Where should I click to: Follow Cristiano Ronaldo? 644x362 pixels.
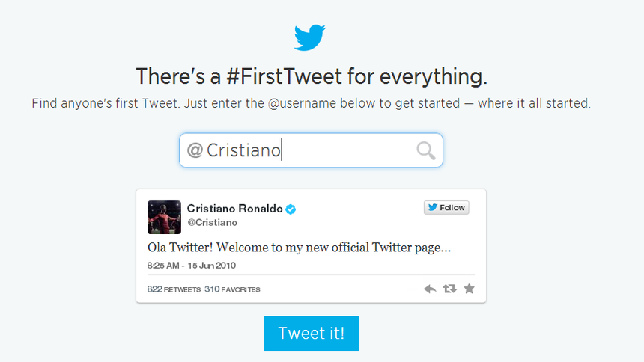(x=446, y=208)
